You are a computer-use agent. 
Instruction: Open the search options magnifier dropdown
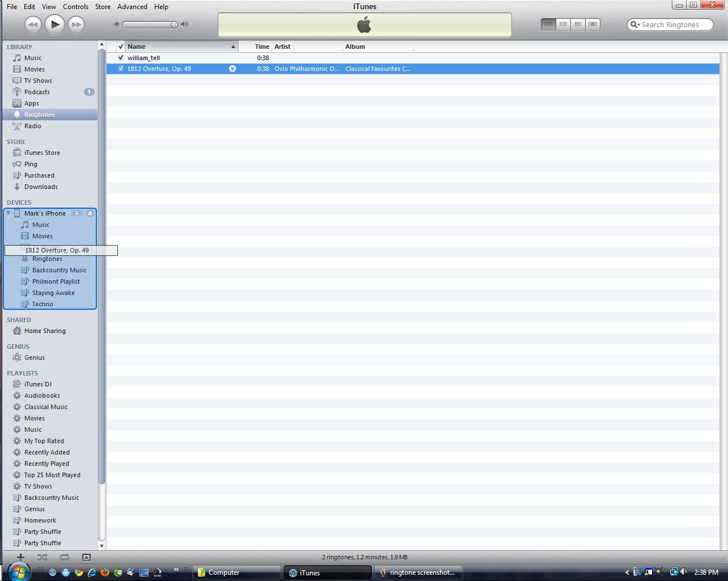(635, 24)
